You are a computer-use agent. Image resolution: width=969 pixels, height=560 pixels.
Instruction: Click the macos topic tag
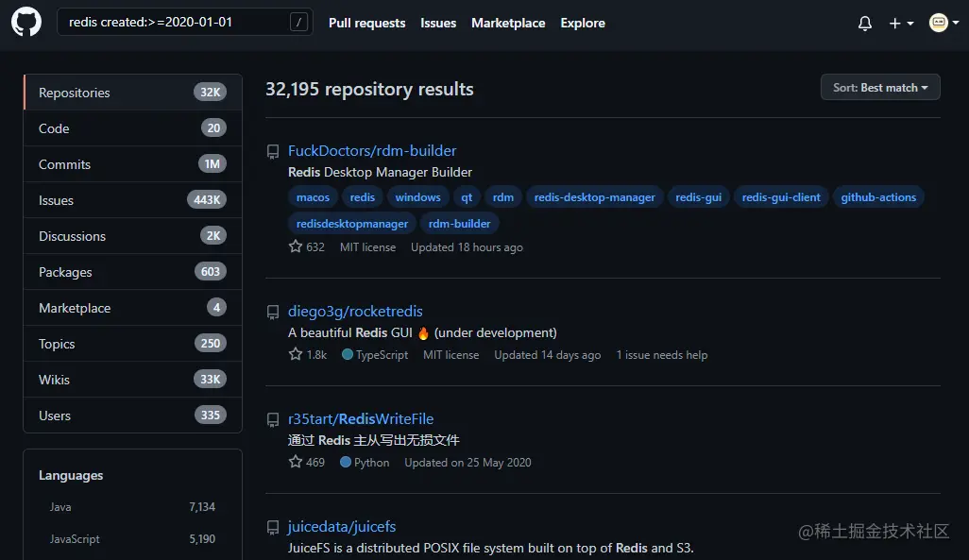tap(313, 197)
